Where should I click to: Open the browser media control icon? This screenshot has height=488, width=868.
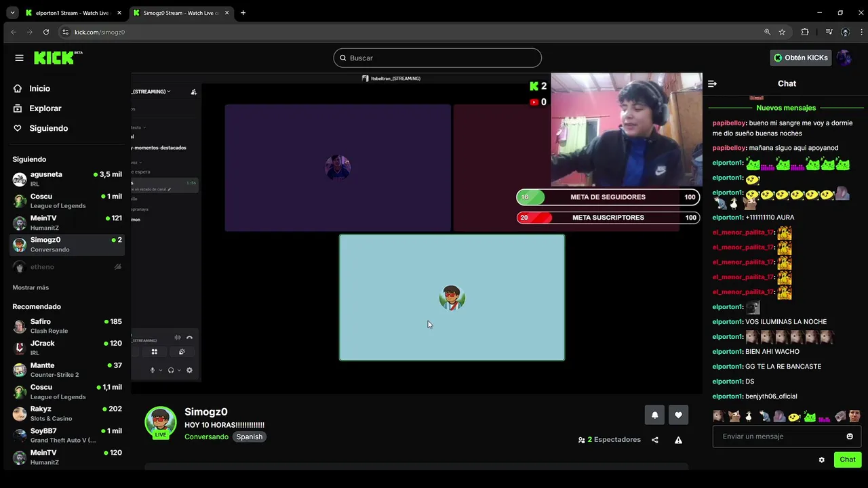(x=829, y=32)
